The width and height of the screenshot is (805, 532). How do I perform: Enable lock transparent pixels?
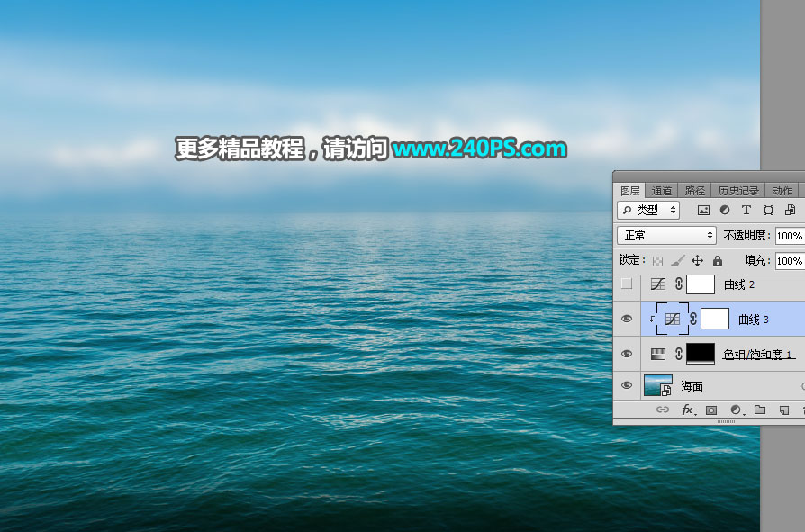pos(656,260)
